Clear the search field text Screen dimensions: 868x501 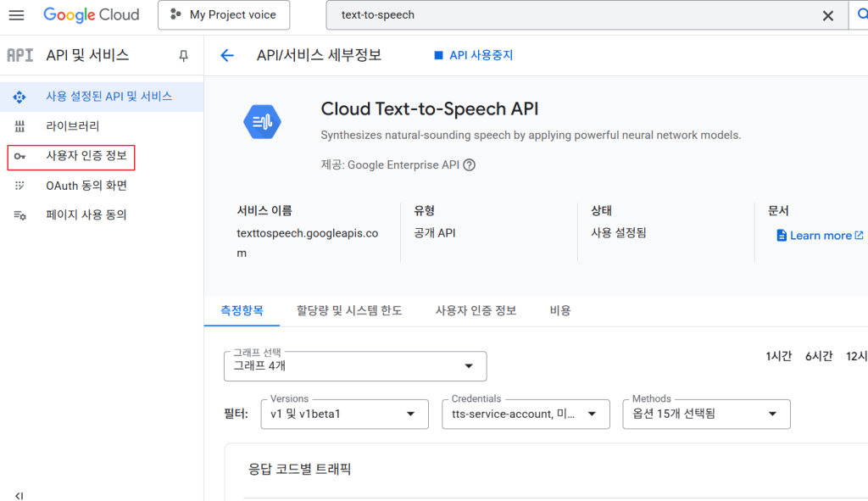(x=828, y=15)
